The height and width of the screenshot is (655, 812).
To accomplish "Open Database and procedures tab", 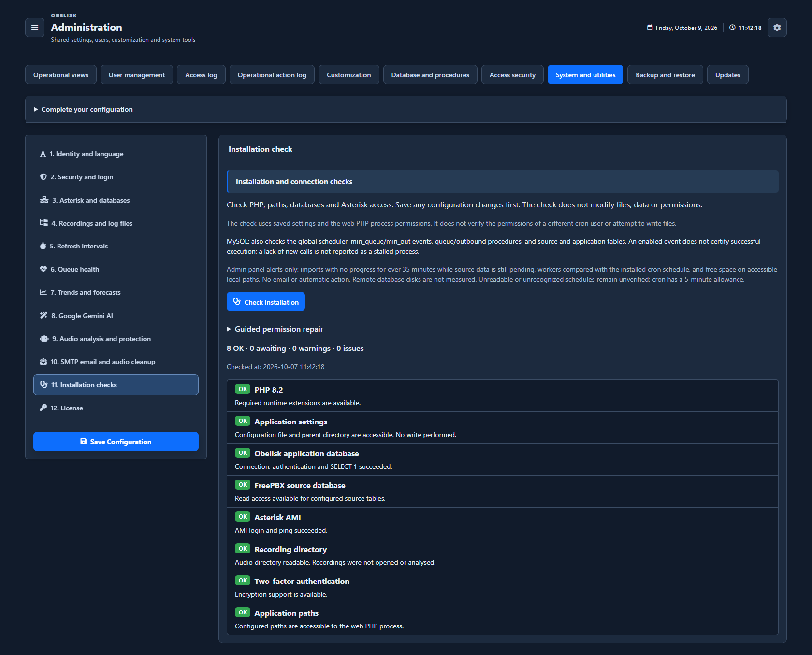I will point(430,74).
